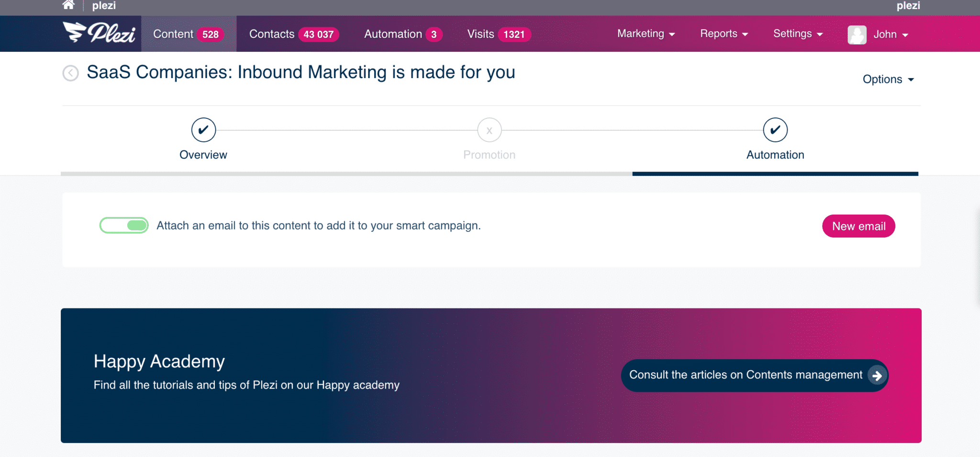The width and height of the screenshot is (980, 457).
Task: Click the Overview step checkmark circle
Action: pyautogui.click(x=203, y=130)
